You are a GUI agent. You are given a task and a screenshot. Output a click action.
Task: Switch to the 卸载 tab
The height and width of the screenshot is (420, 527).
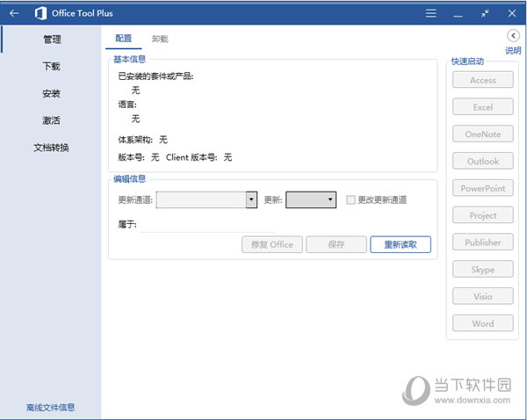tap(160, 39)
